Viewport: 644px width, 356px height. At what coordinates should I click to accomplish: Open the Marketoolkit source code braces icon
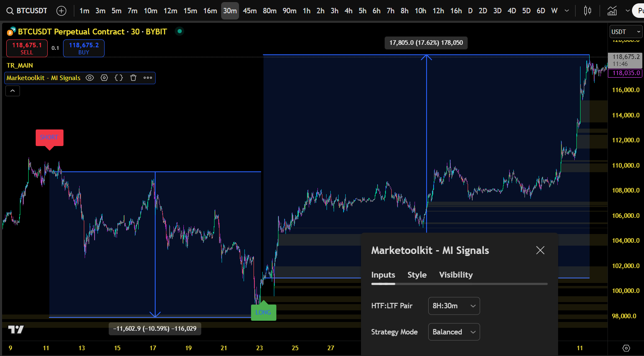tap(119, 78)
